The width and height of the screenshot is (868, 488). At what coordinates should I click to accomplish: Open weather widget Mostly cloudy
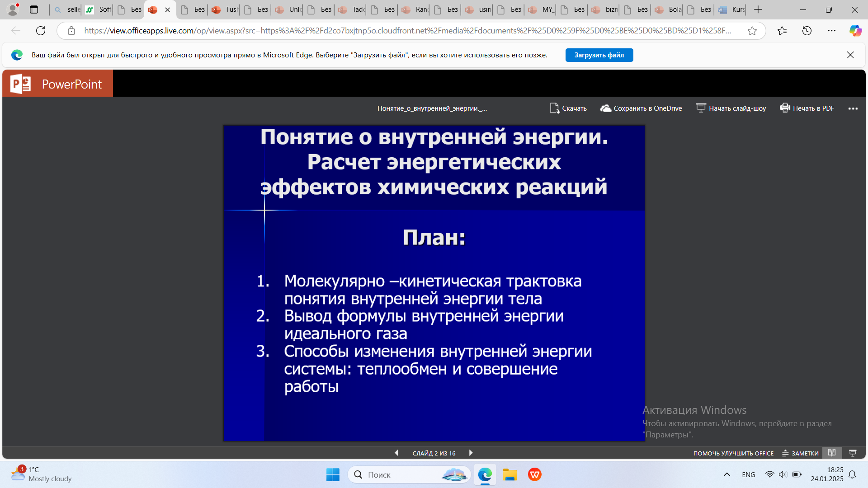point(42,474)
